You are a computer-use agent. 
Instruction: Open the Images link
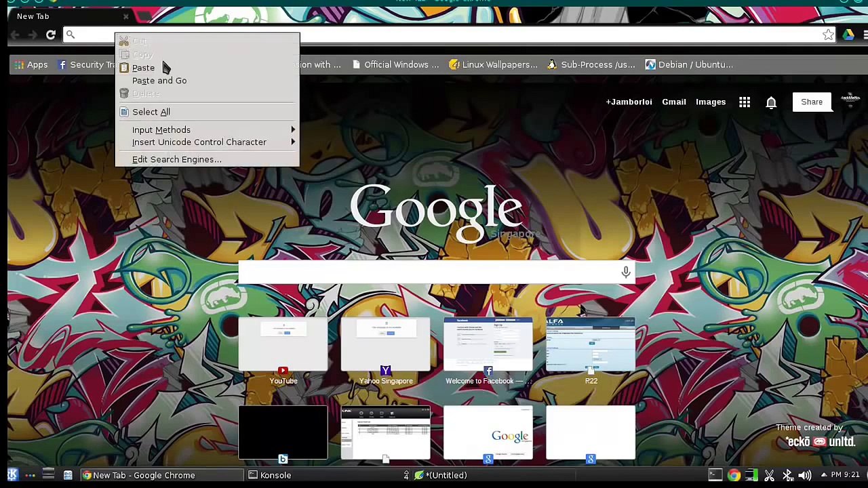711,102
